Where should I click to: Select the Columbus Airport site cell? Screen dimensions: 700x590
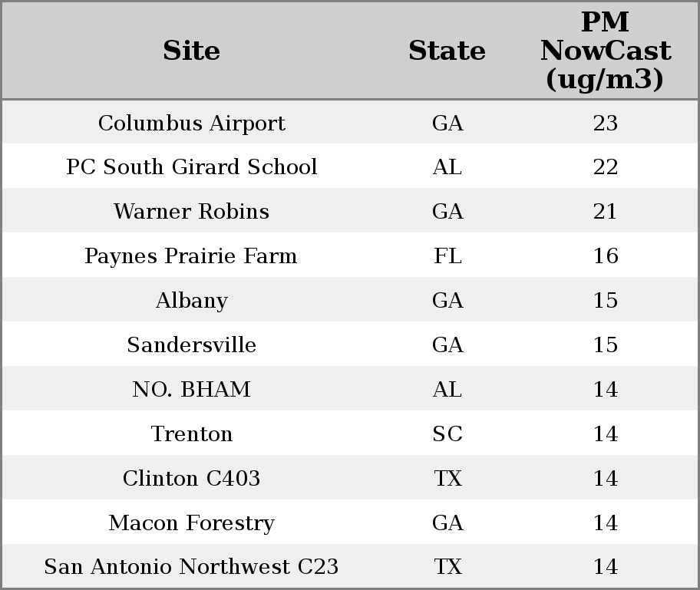191,124
